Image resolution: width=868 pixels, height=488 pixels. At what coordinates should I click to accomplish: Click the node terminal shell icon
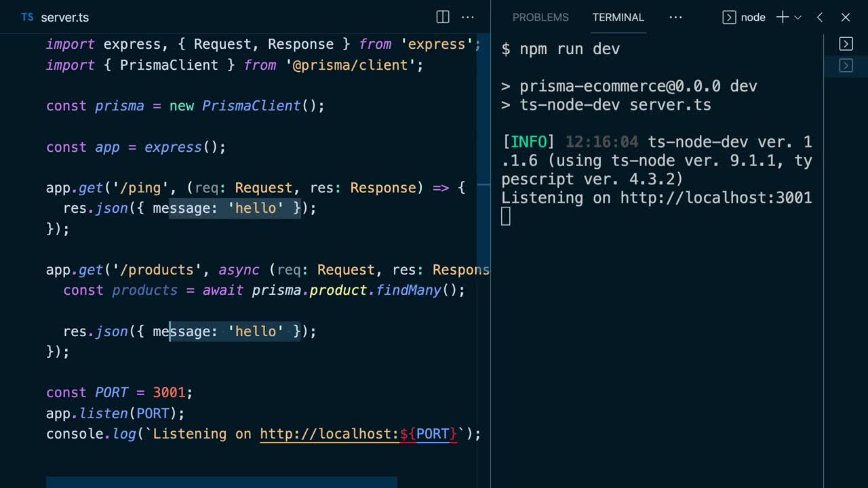pyautogui.click(x=730, y=17)
